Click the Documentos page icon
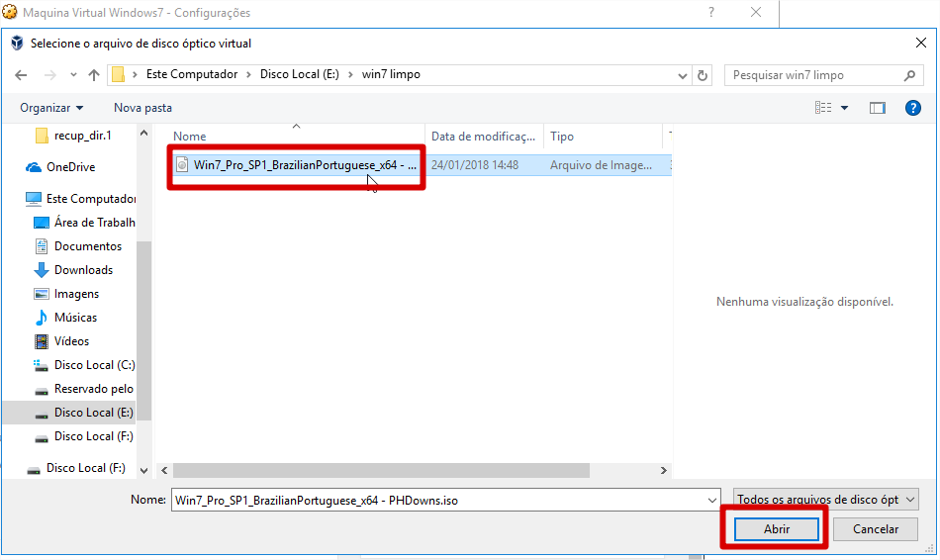Viewport: 940px width, 560px height. [42, 246]
